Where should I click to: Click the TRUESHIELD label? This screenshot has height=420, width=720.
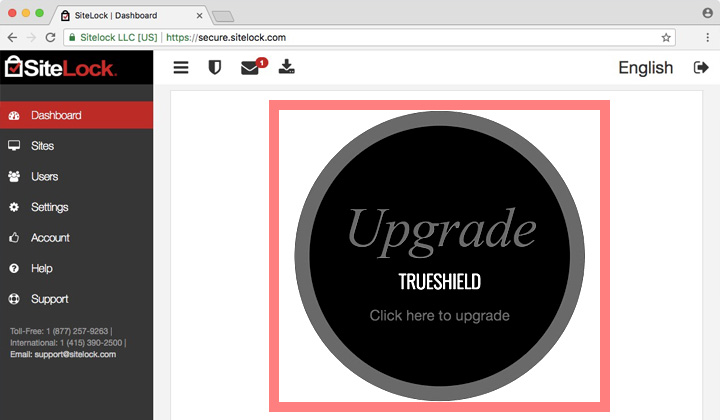[x=439, y=282]
